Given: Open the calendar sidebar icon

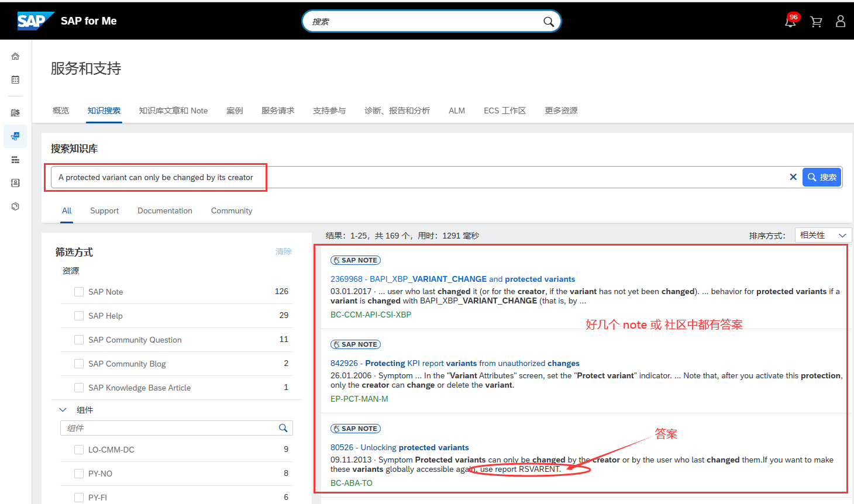Looking at the screenshot, I should coord(15,80).
